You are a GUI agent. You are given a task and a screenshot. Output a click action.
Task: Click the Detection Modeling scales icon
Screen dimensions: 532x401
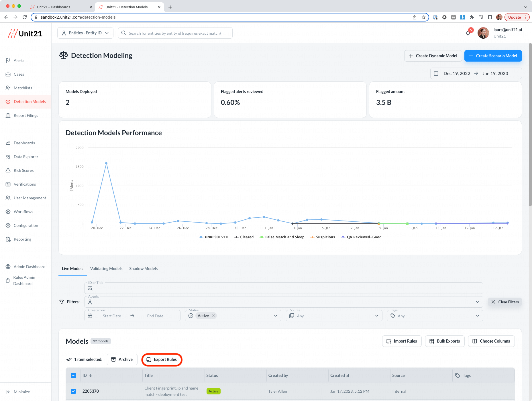64,55
